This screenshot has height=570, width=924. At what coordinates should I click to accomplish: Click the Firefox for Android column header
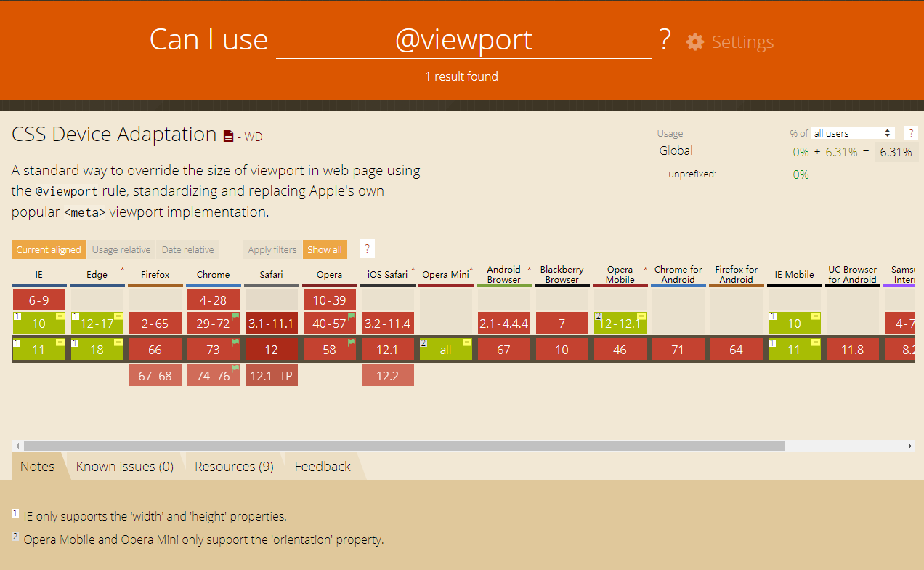(x=737, y=275)
